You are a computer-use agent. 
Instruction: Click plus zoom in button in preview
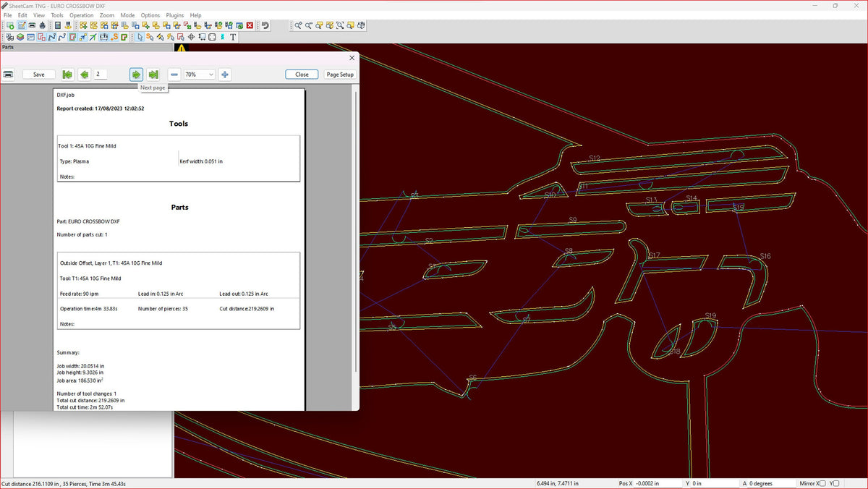(x=225, y=75)
